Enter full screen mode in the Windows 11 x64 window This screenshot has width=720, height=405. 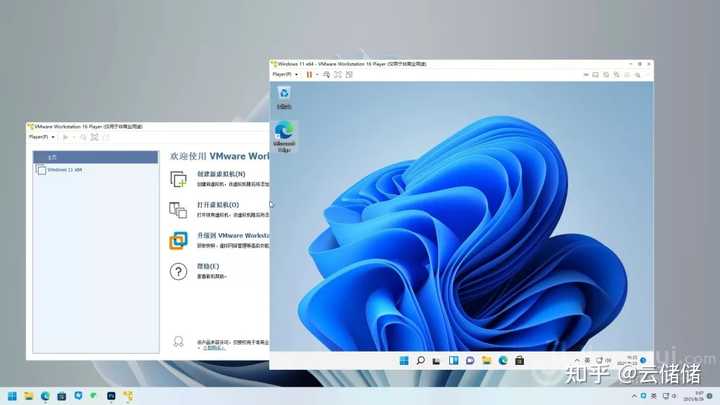(338, 74)
